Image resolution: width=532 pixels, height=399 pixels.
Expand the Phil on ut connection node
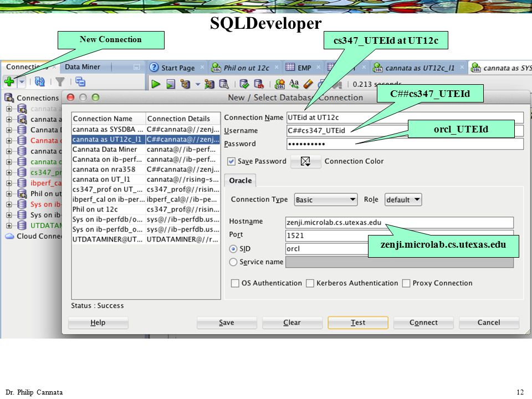click(x=9, y=194)
